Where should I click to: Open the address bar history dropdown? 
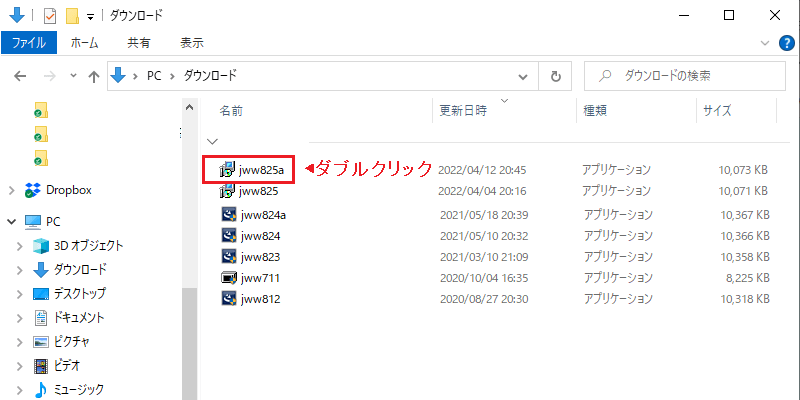522,77
